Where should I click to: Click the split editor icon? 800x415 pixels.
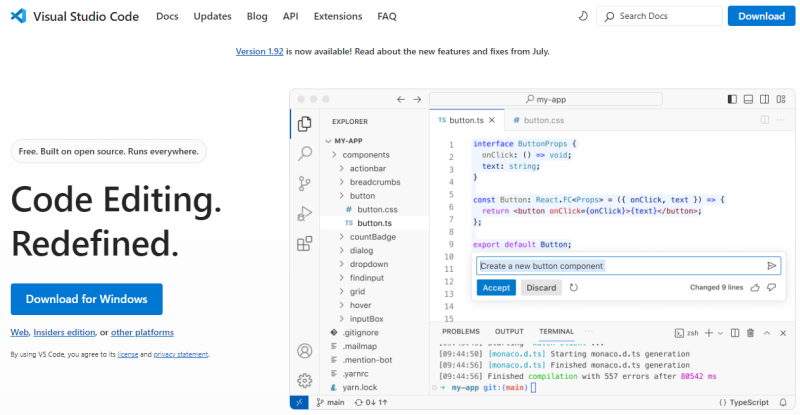click(765, 120)
